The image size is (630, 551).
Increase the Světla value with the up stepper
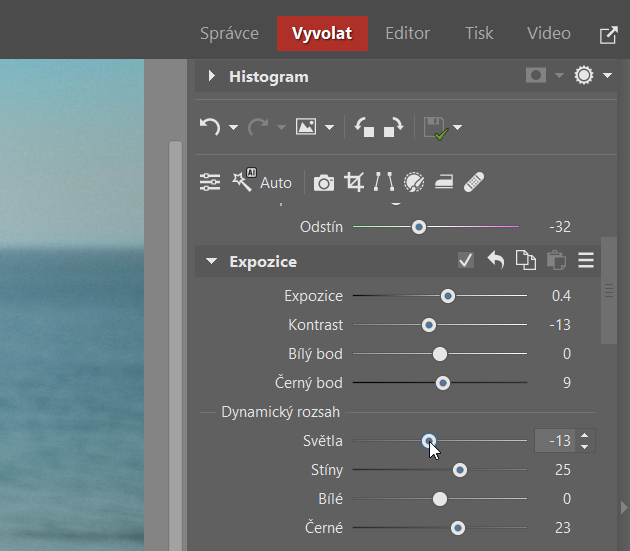(585, 435)
